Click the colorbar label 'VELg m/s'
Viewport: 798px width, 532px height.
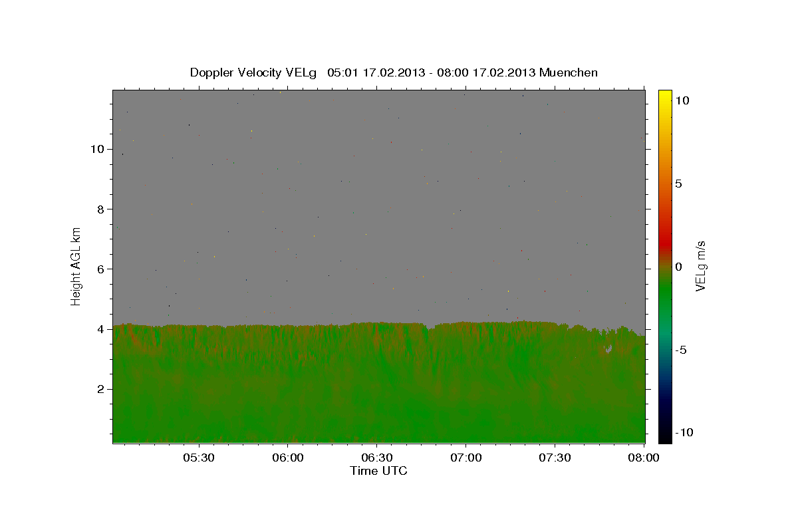coord(700,266)
